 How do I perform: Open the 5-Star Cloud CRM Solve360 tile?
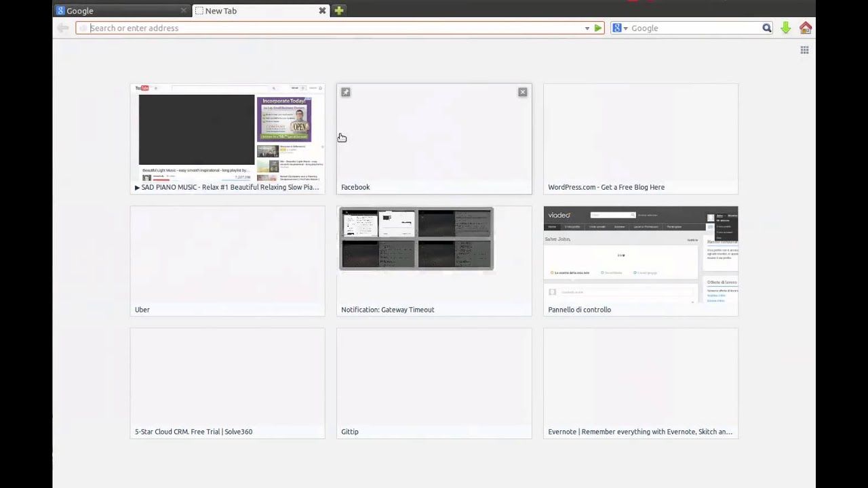227,383
